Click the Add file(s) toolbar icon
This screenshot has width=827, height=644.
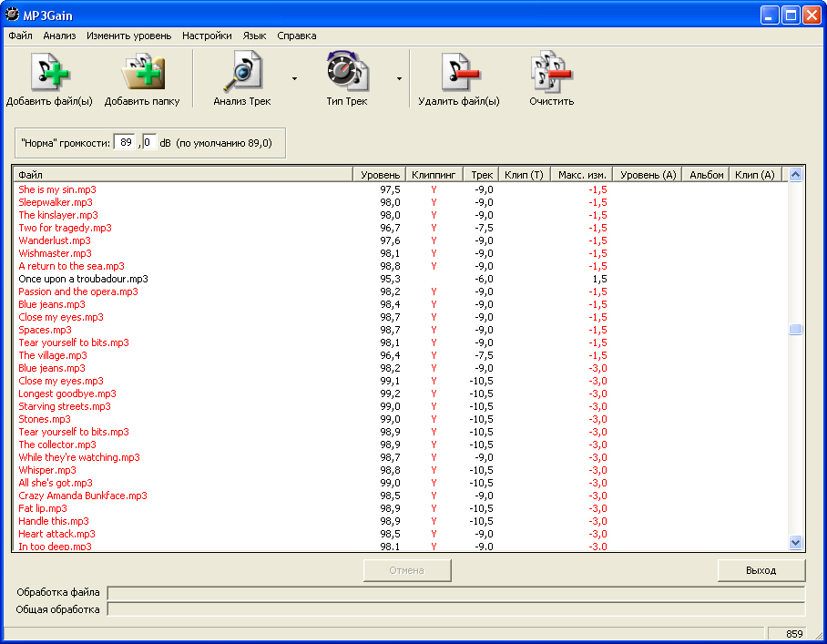click(x=50, y=75)
